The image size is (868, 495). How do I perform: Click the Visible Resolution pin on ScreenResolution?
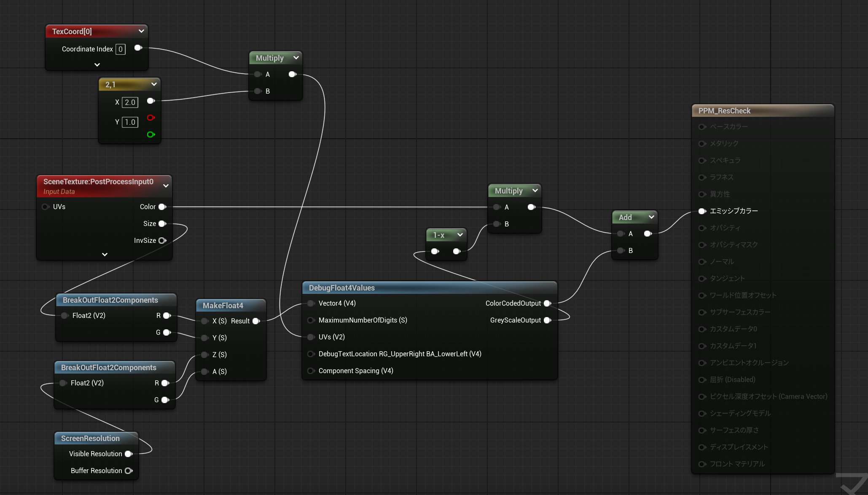129,454
